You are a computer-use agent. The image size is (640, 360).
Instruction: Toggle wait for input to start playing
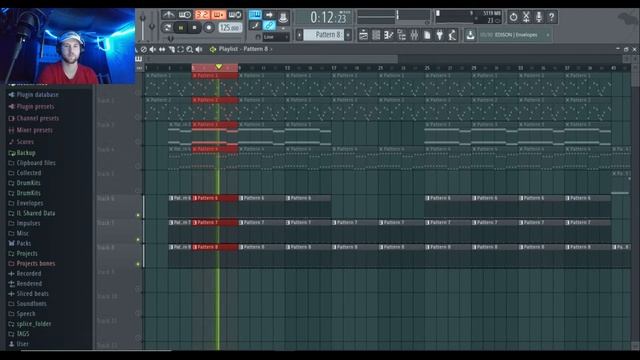click(x=185, y=15)
